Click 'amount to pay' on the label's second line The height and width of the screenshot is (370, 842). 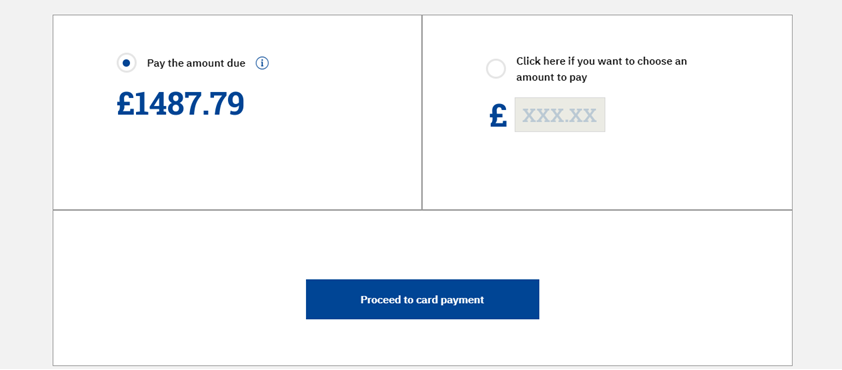coord(551,77)
